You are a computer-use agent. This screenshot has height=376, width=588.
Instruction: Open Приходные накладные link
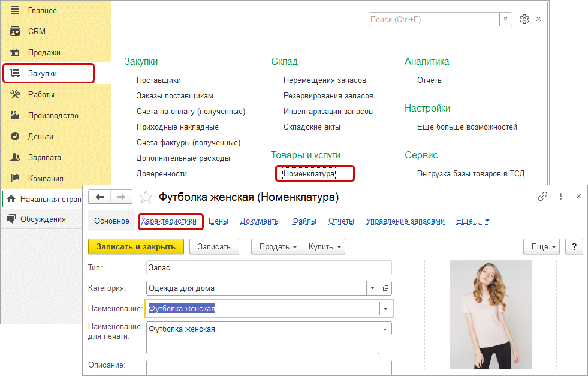tap(177, 127)
